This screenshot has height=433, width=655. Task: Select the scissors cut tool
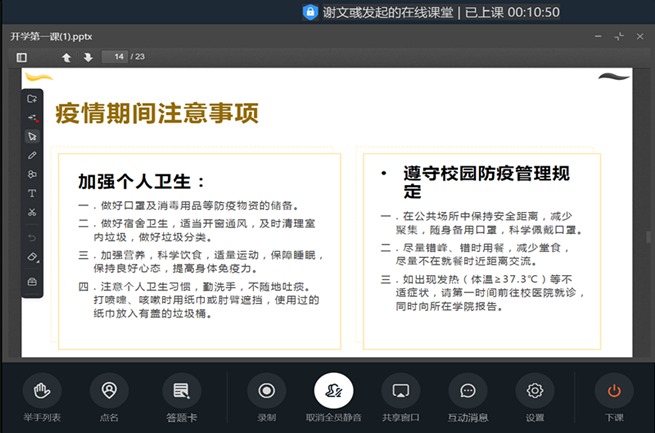[32, 212]
